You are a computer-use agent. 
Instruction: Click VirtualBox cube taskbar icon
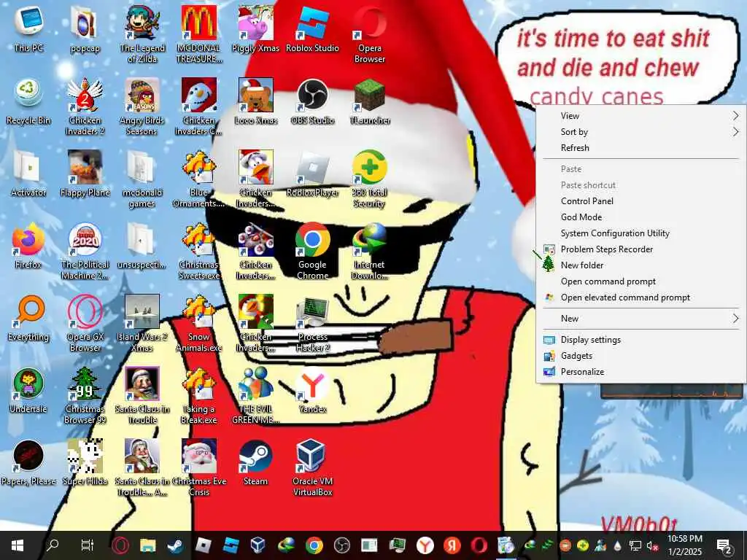258,545
